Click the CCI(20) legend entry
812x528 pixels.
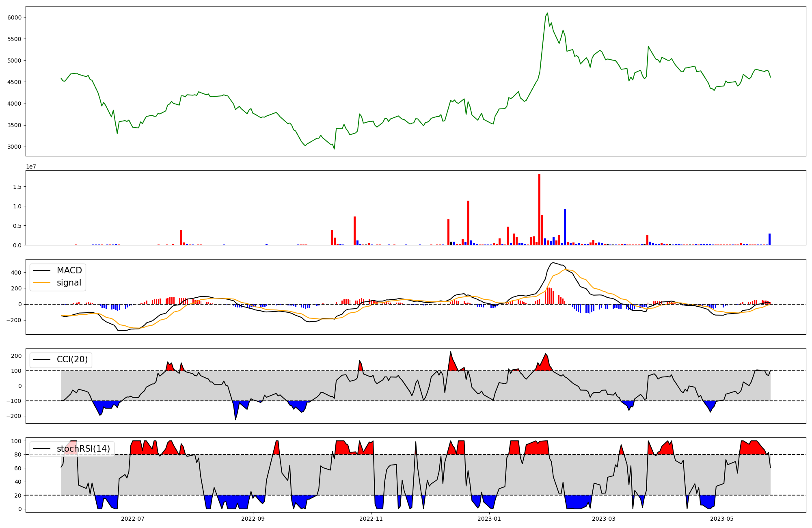pyautogui.click(x=72, y=359)
